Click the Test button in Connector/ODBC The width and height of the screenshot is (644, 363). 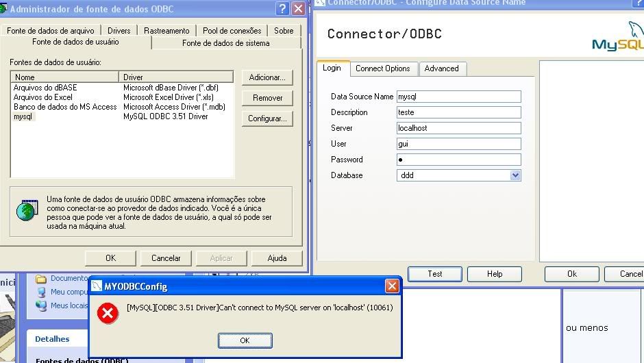point(434,274)
